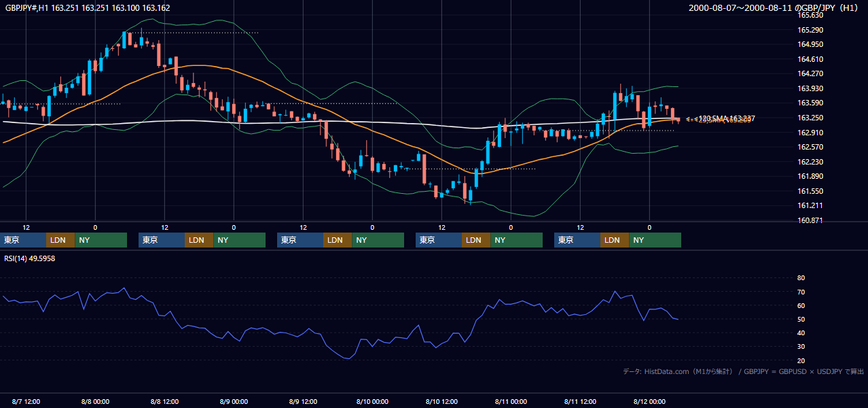This screenshot has width=868, height=408.
Task: Click the 8/8 12:00 time axis label
Action: (x=164, y=401)
